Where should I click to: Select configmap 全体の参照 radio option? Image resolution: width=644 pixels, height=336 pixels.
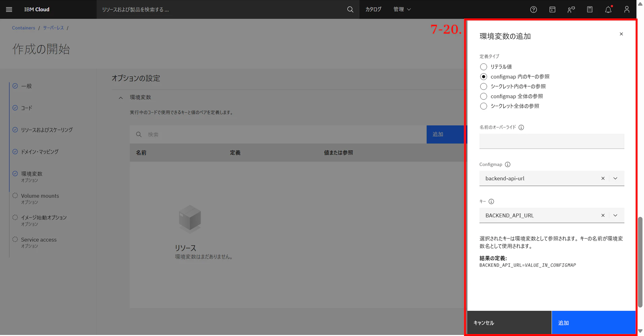pyautogui.click(x=483, y=96)
